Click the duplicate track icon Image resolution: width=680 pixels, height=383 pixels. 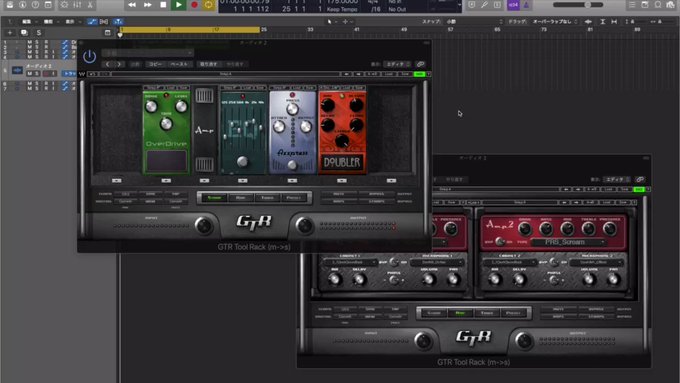tap(24, 33)
